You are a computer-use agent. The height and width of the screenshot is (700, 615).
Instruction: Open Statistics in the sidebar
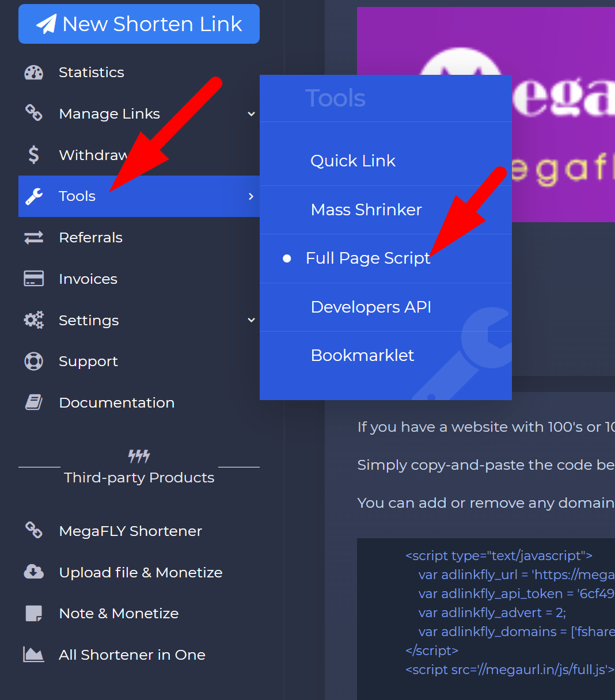point(92,73)
